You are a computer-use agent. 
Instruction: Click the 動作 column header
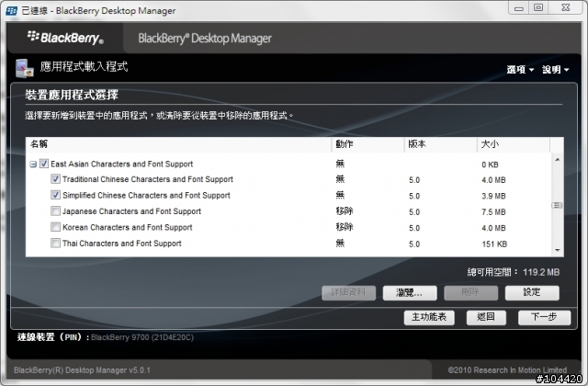click(367, 144)
